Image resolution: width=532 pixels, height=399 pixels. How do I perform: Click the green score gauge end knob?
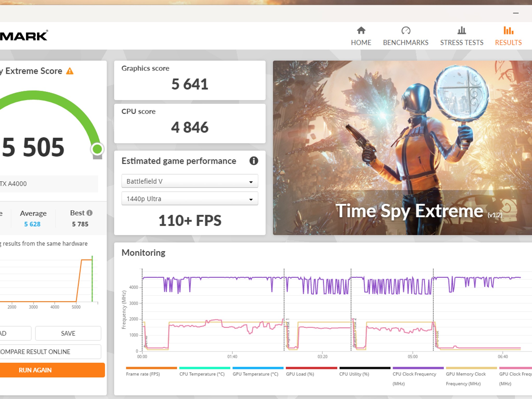(x=97, y=149)
